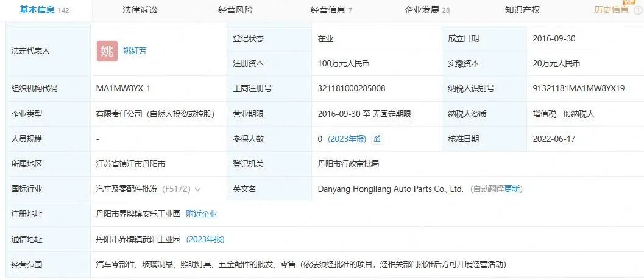Open the 2023年报 link beside 通信地址
This screenshot has width=644, height=280.
click(205, 239)
